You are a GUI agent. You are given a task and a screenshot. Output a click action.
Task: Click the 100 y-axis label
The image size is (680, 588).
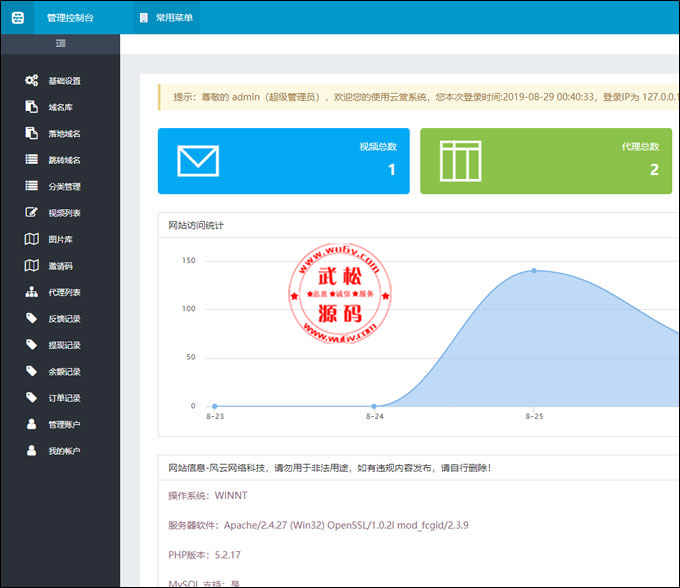point(189,309)
